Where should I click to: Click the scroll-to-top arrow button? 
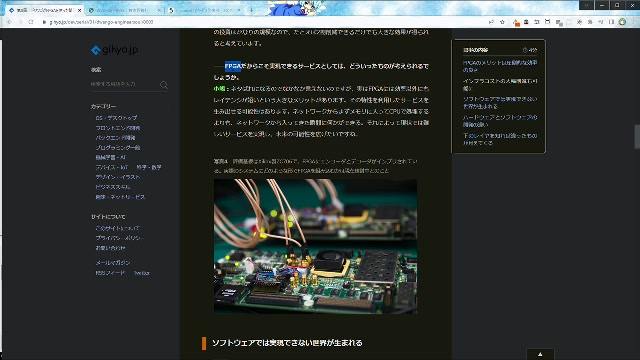(x=540, y=354)
